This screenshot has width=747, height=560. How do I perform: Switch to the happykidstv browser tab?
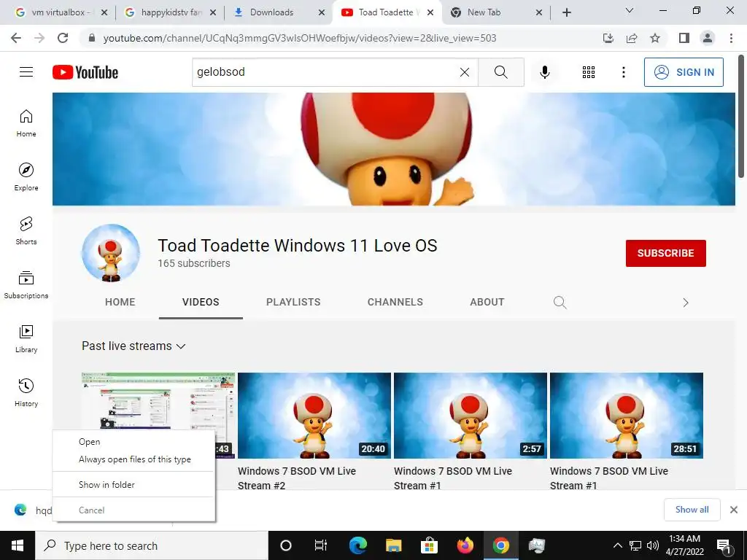[169, 12]
